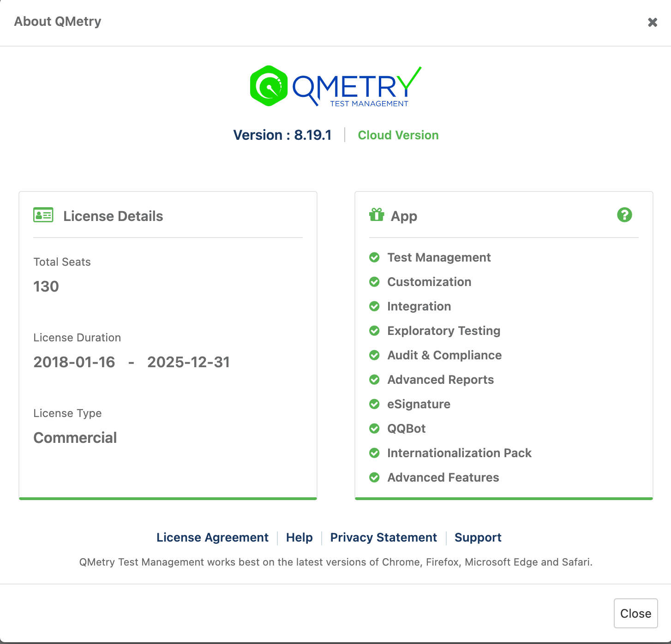Open the Privacy Statement link

pos(383,537)
